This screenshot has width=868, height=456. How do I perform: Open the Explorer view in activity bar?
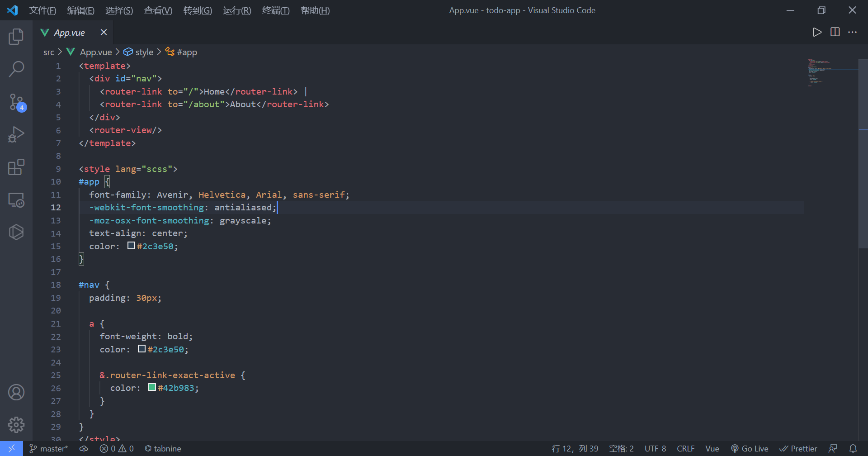[16, 37]
